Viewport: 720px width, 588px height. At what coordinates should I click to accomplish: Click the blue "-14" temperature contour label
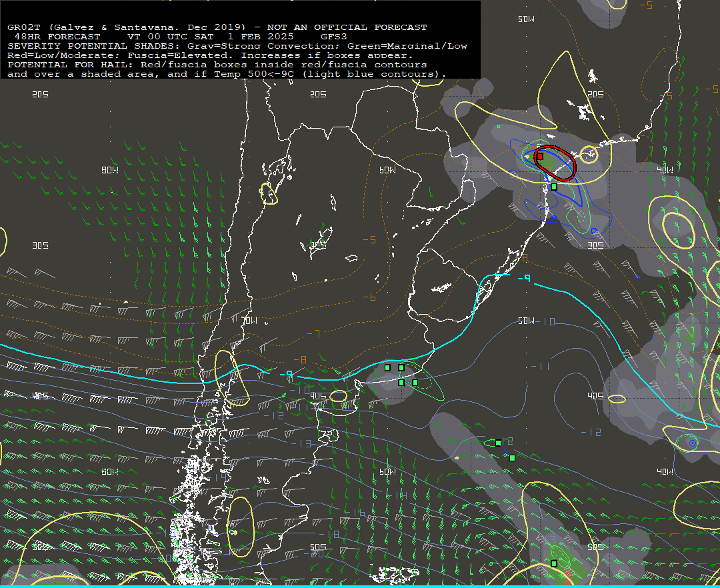click(397, 495)
